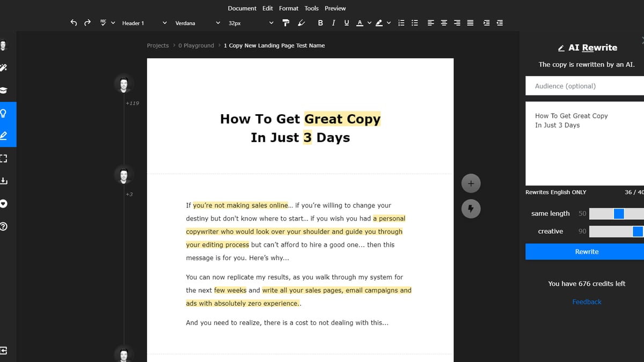The height and width of the screenshot is (362, 644).
Task: Decrease indent of the paragraph
Action: [x=500, y=23]
